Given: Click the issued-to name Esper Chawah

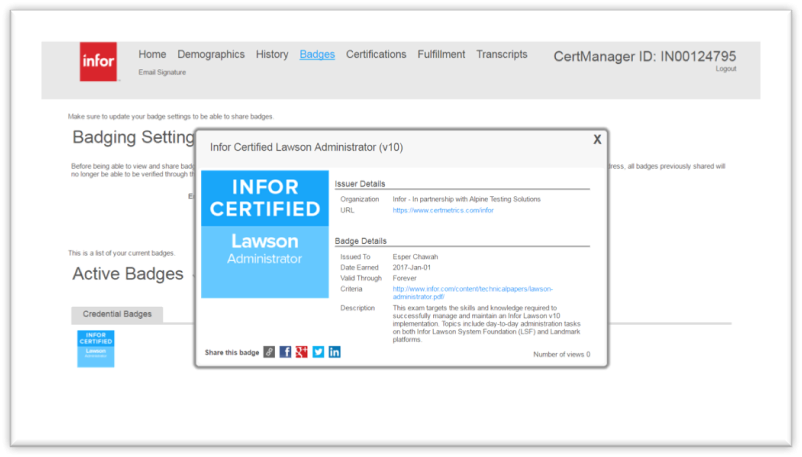Looking at the screenshot, I should point(415,257).
